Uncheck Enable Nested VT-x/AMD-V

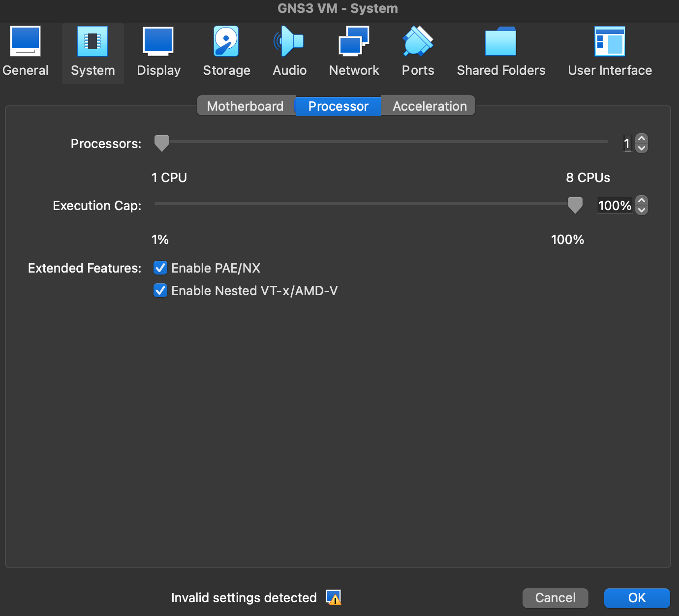coord(160,290)
